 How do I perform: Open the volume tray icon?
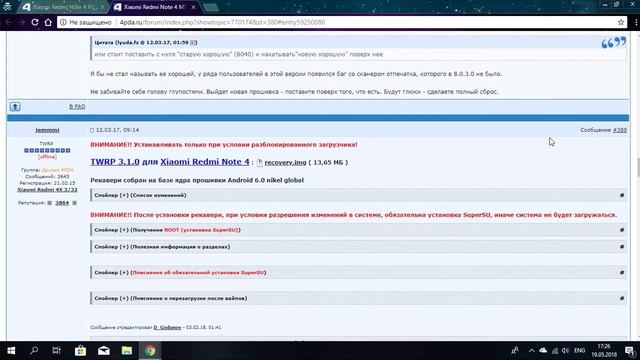[x=566, y=351]
